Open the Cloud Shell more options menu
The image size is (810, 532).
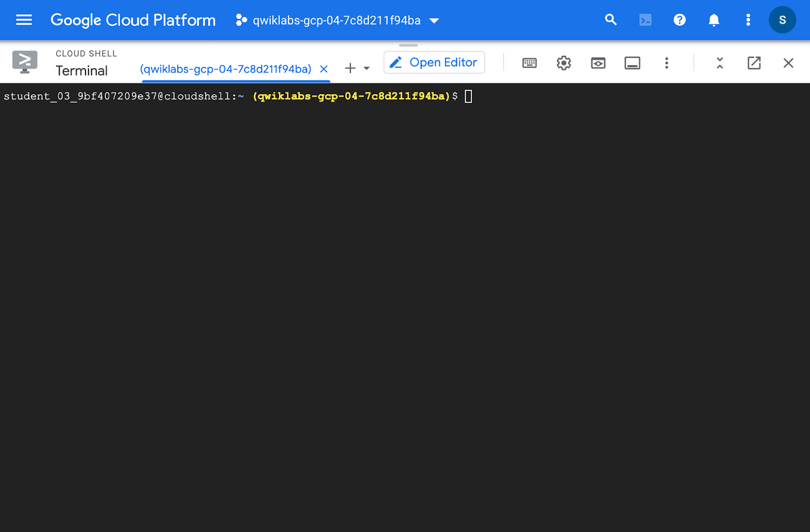pyautogui.click(x=666, y=63)
